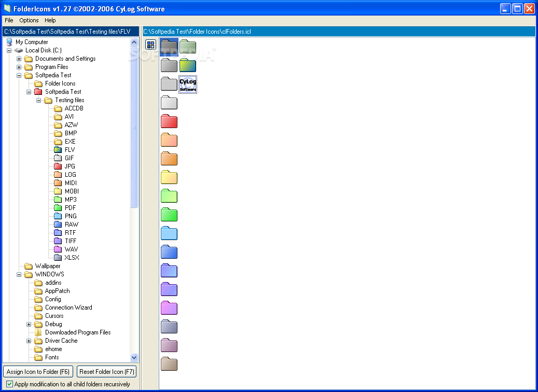
Task: Select the pale green folder icon beside dark gray
Action: pyautogui.click(x=188, y=47)
